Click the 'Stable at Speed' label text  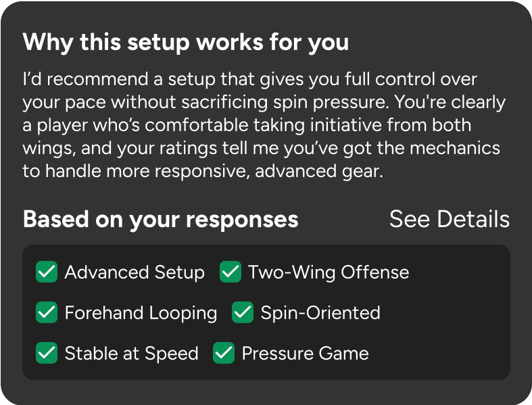[131, 354]
